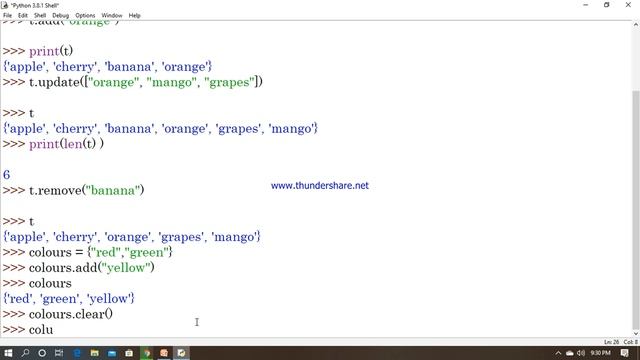Click the output value 6
640x360 pixels.
tap(7, 175)
